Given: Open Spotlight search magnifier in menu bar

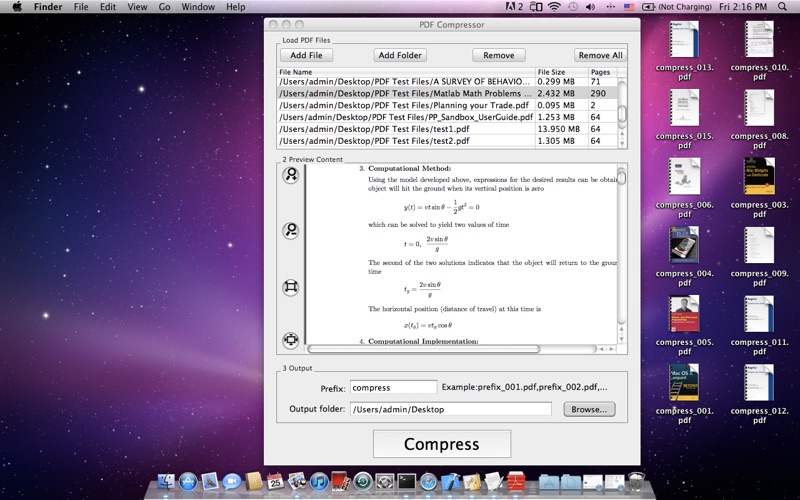Looking at the screenshot, I should [782, 7].
